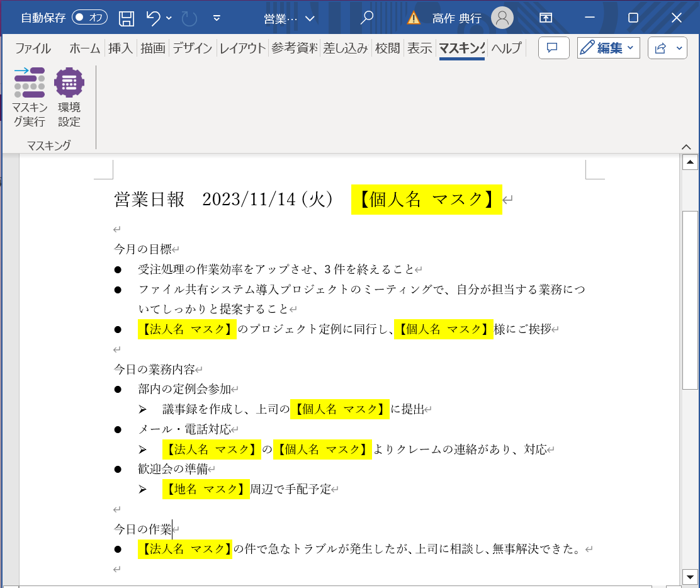Save the document with the floppy icon
Screen dimensions: 700x588
[127, 18]
